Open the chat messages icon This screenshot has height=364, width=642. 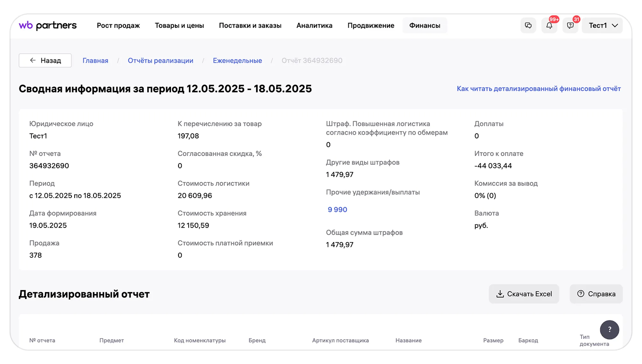pos(528,25)
